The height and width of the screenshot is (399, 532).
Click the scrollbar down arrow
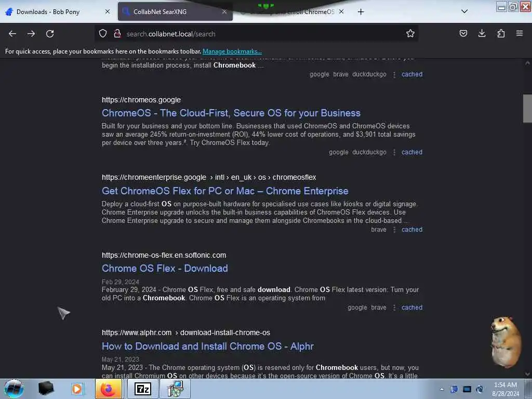click(x=527, y=374)
